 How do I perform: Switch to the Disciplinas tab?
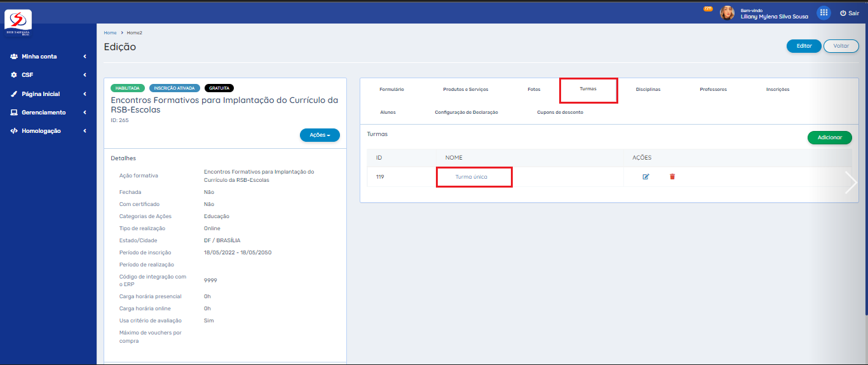click(x=648, y=90)
